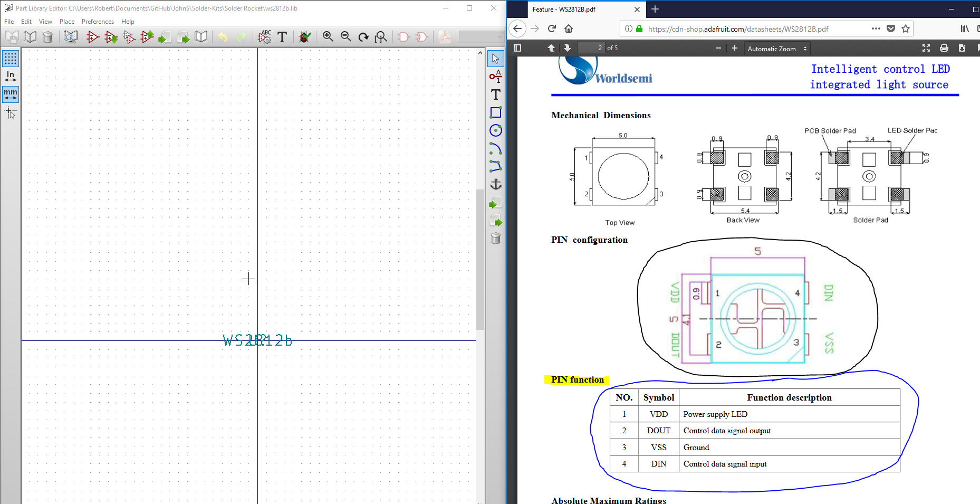Open the View menu

point(45,22)
